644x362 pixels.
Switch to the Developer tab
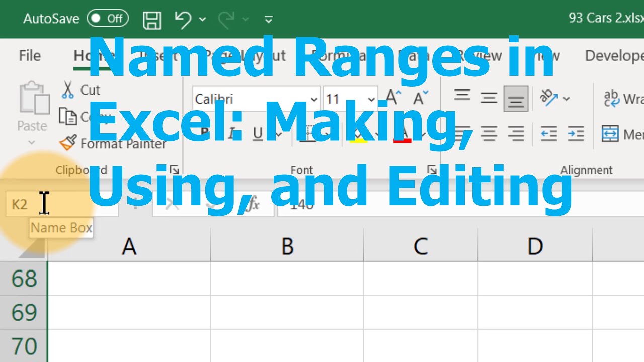coord(614,55)
